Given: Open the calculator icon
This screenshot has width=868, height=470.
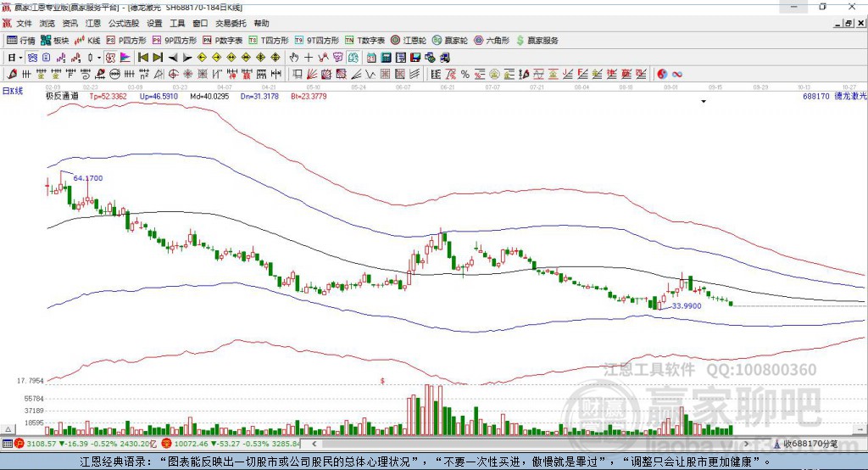Looking at the screenshot, I should [386, 58].
